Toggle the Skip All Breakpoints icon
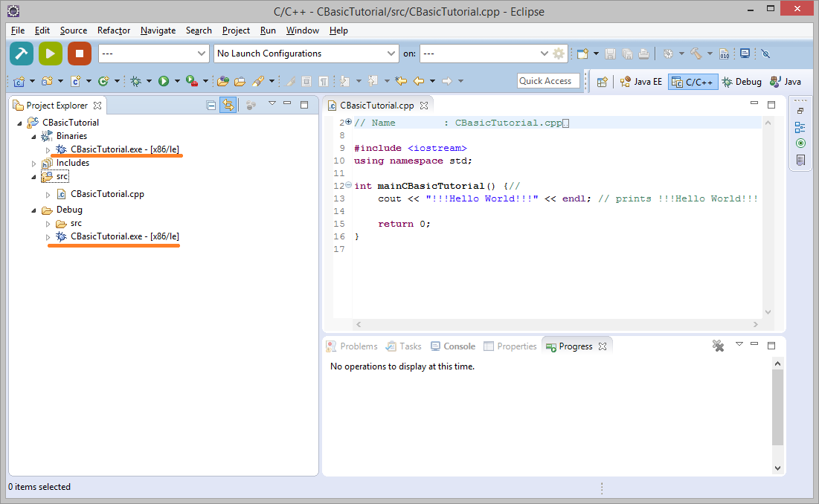The image size is (819, 504). tap(765, 54)
